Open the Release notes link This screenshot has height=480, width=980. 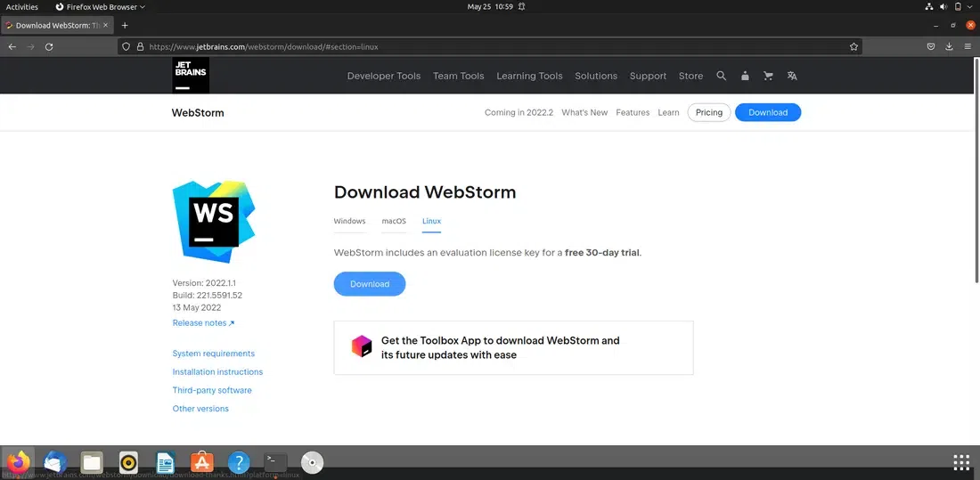point(203,323)
